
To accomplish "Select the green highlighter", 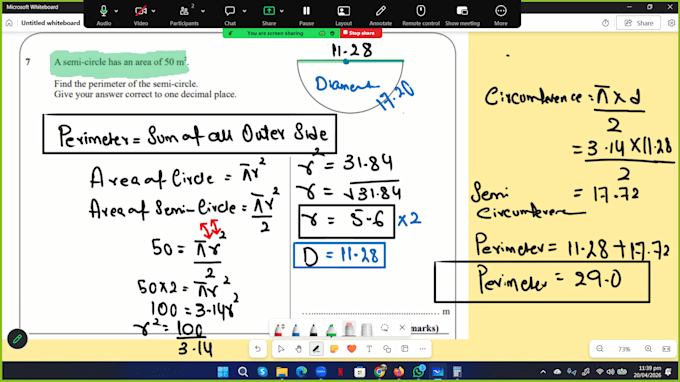I will pos(331,330).
